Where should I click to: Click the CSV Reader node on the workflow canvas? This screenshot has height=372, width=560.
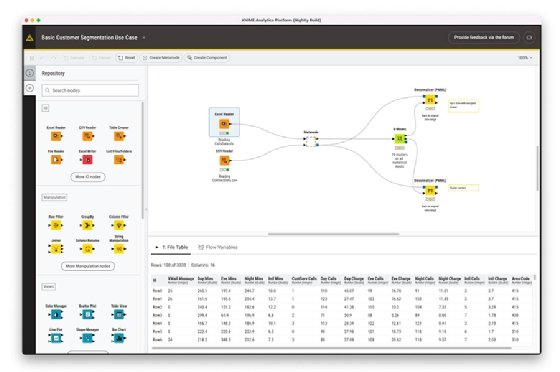(224, 161)
